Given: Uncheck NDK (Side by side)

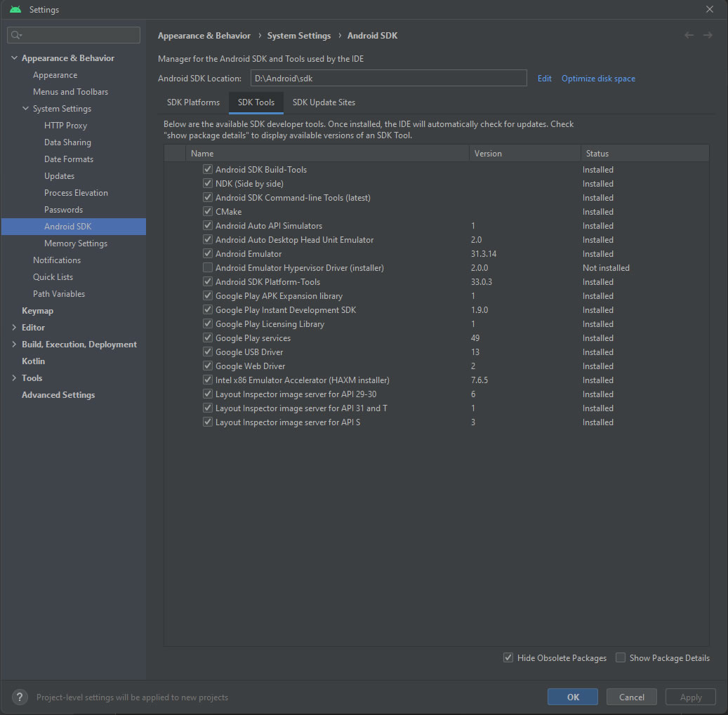Looking at the screenshot, I should pos(208,183).
